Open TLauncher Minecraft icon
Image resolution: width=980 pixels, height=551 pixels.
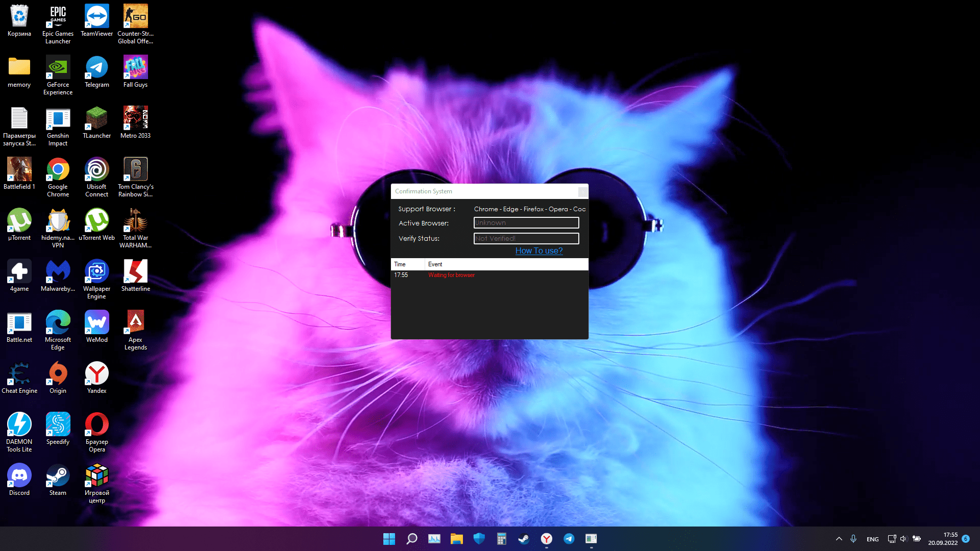(x=96, y=123)
